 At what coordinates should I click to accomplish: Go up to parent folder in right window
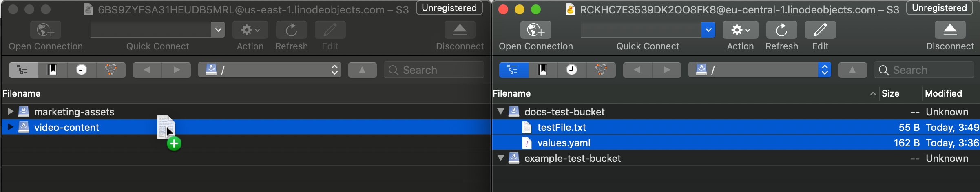(x=852, y=70)
